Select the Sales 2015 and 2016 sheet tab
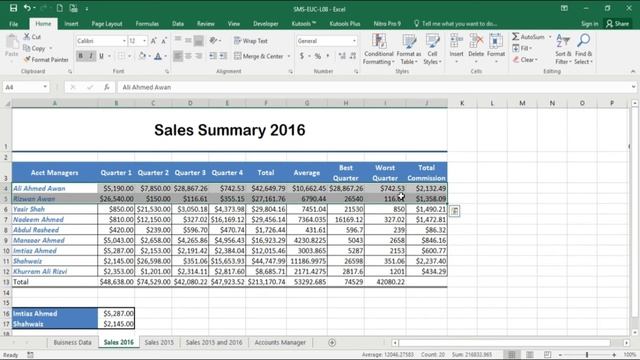 click(214, 342)
